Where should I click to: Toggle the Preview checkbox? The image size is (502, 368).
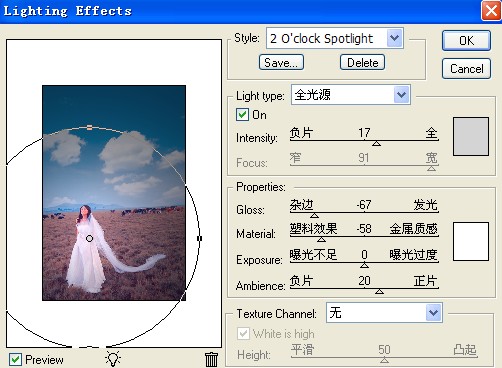(15, 360)
